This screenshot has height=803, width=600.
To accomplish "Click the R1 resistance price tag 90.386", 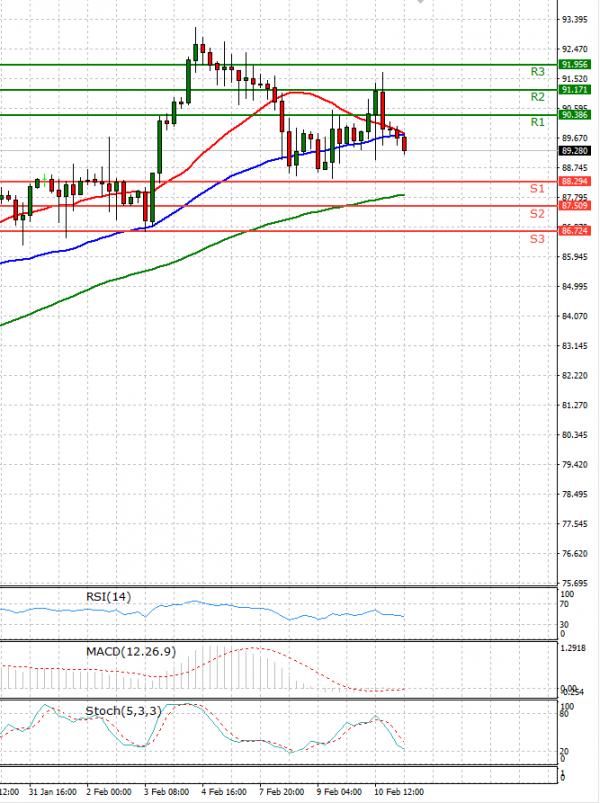I will click(574, 115).
